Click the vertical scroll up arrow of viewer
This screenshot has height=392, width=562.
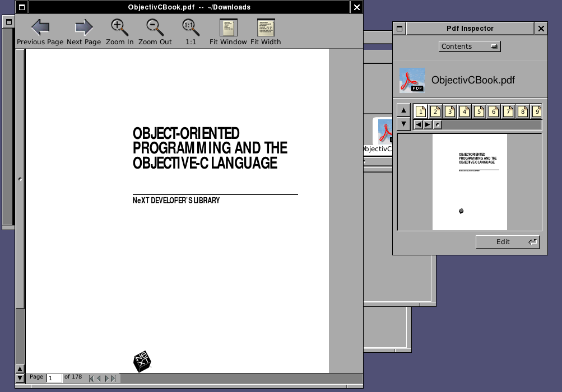[x=20, y=368]
